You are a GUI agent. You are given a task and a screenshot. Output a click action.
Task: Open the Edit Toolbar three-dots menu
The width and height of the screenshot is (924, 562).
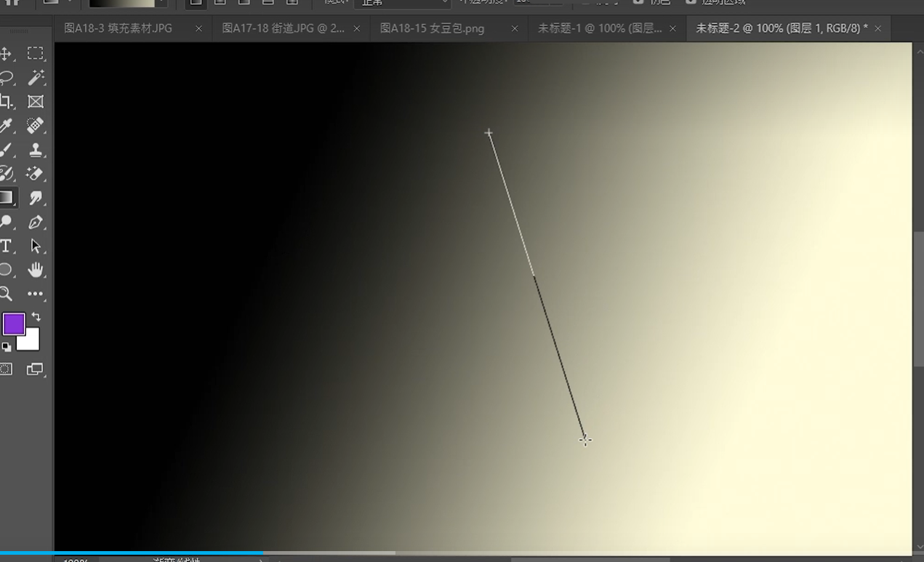point(35,294)
